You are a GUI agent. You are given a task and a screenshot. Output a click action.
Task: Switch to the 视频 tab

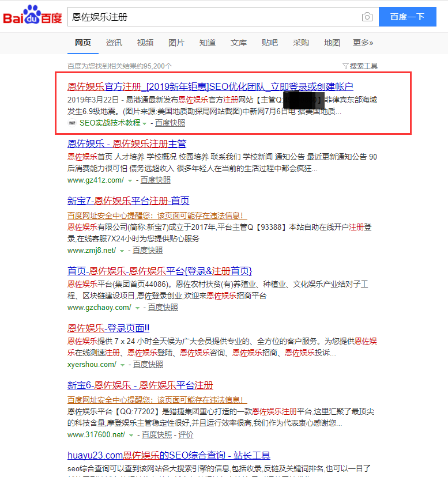[x=145, y=43]
